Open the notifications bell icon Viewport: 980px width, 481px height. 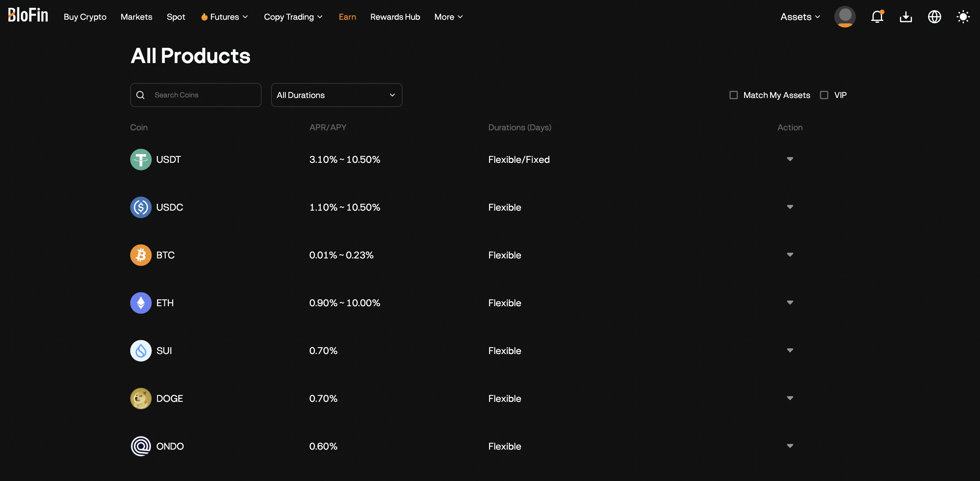click(877, 17)
